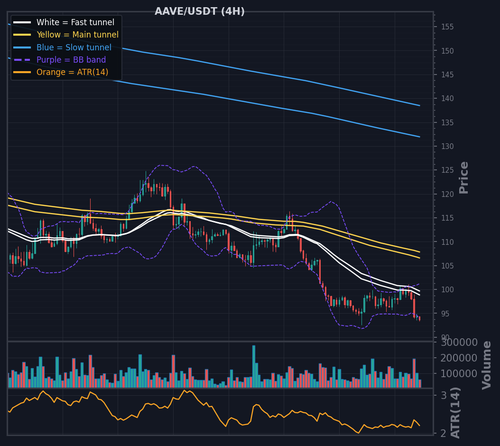The height and width of the screenshot is (446, 500).
Task: Click the 110 price axis label
Action: click(x=447, y=242)
